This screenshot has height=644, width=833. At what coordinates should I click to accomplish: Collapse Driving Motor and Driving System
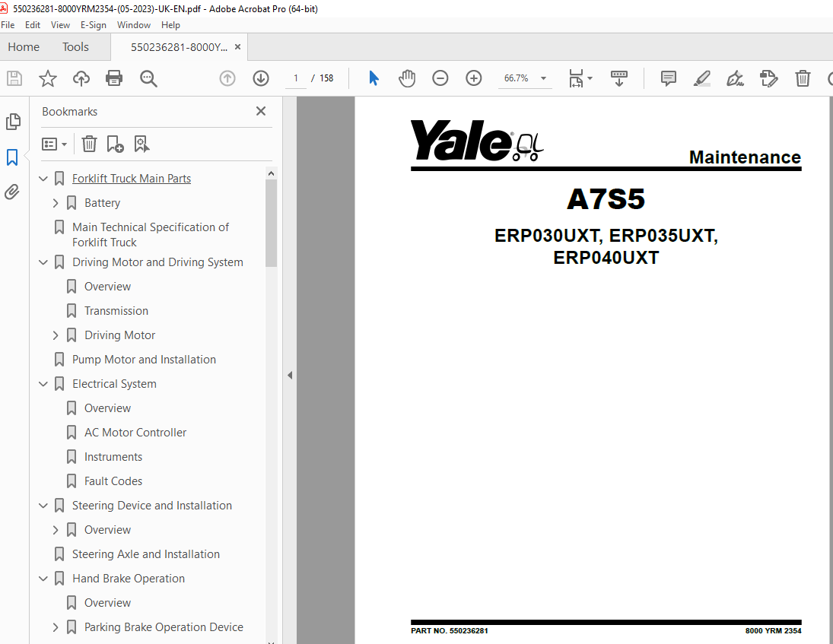pyautogui.click(x=43, y=262)
